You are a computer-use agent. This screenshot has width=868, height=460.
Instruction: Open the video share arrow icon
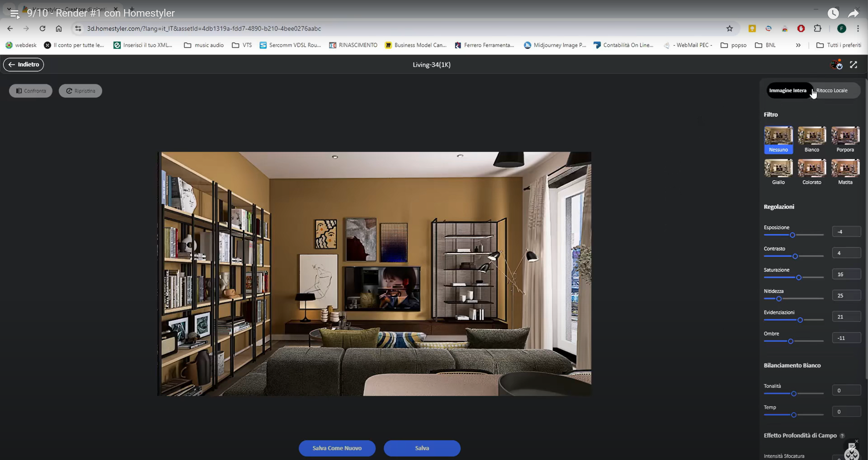[853, 13]
